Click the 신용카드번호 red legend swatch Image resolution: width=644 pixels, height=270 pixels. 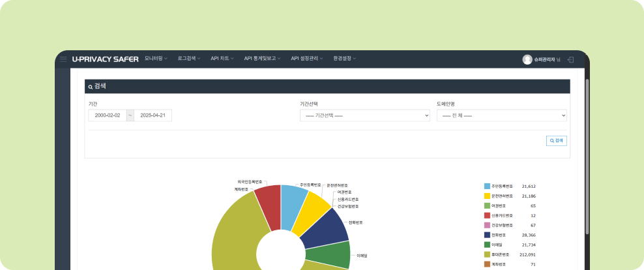point(487,215)
